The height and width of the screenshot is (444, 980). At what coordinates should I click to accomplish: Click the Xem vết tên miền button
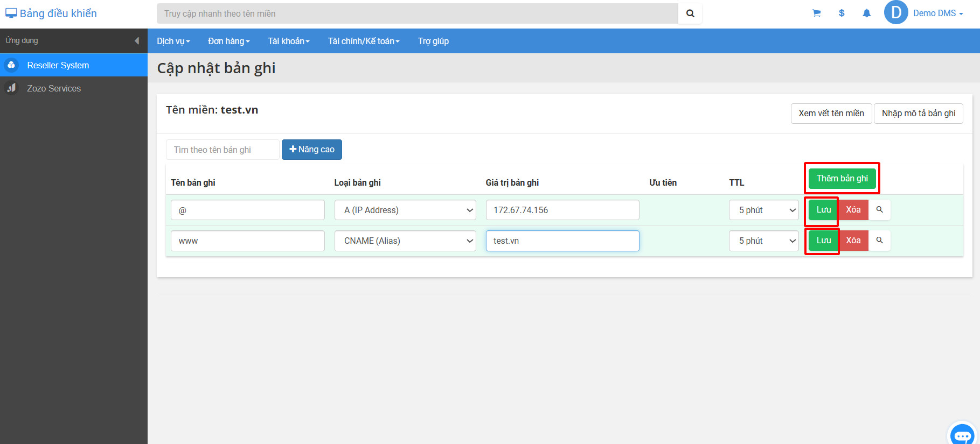[831, 113]
